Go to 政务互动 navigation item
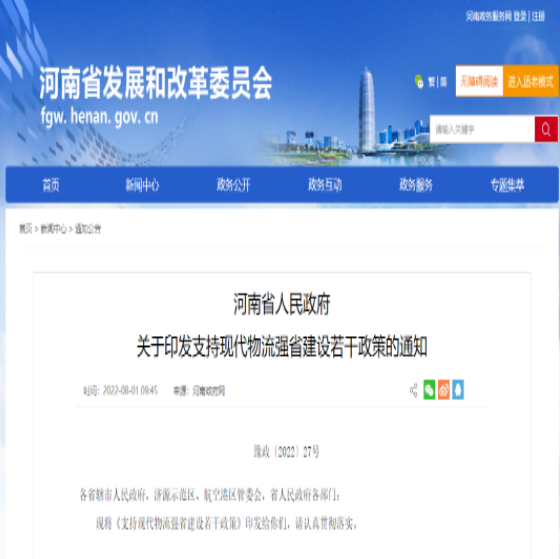560x559 pixels. [x=325, y=185]
